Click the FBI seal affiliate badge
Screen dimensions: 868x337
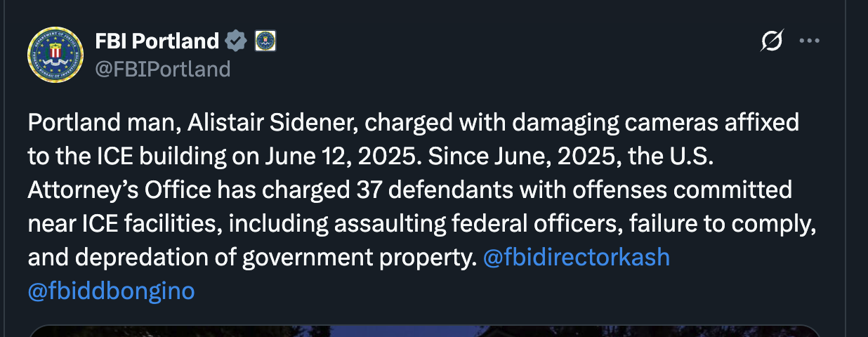265,41
